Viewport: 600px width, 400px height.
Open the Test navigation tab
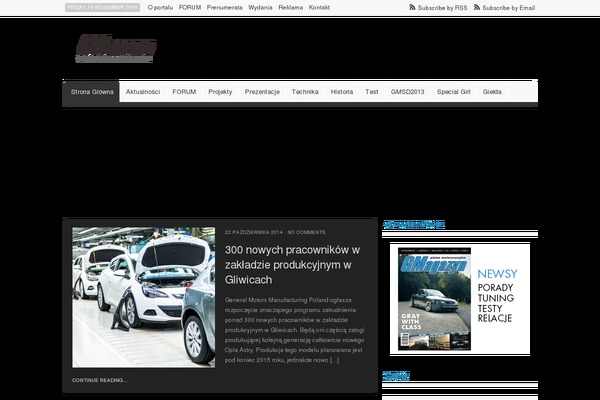click(372, 92)
